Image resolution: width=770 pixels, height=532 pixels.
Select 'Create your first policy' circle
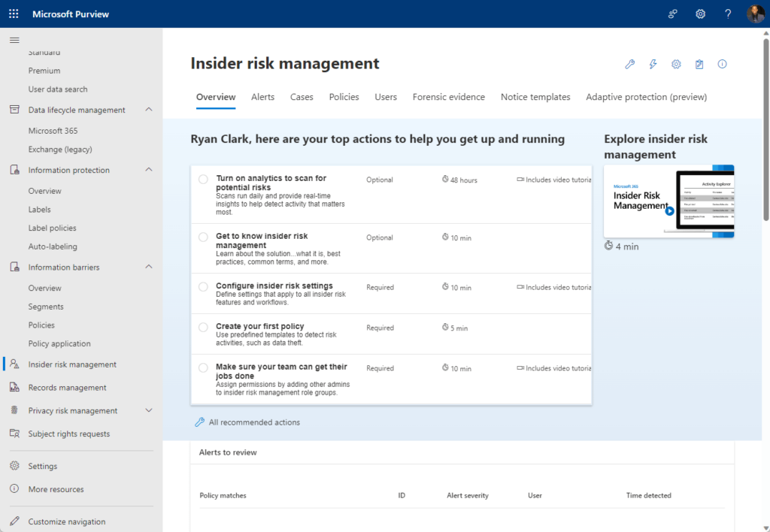pos(203,328)
